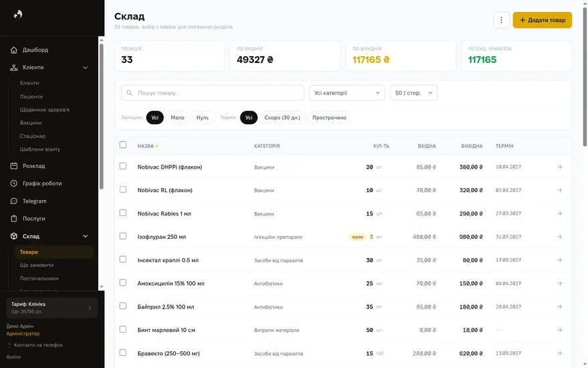Click the sidebar scroll-down arrow

point(102,287)
